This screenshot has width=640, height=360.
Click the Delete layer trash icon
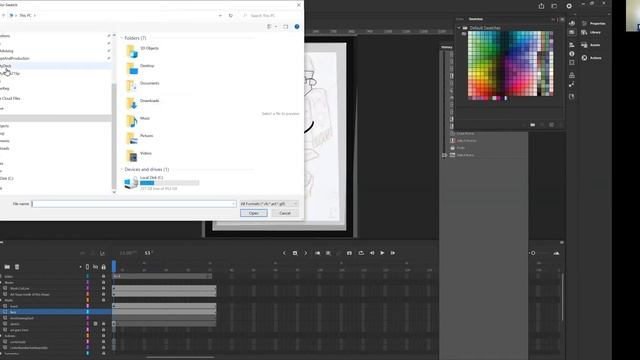coord(17,267)
